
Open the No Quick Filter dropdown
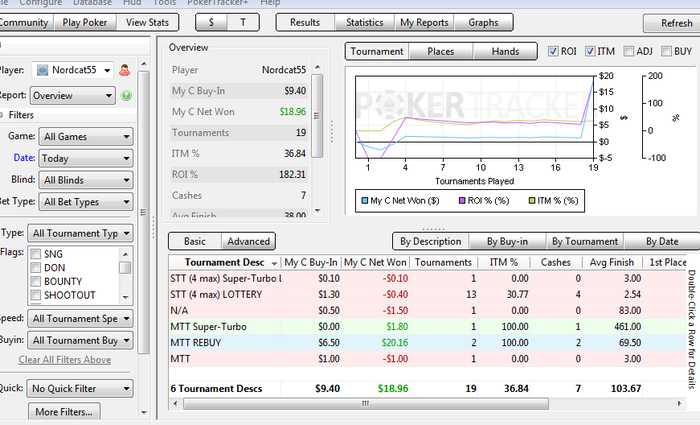pyautogui.click(x=80, y=388)
